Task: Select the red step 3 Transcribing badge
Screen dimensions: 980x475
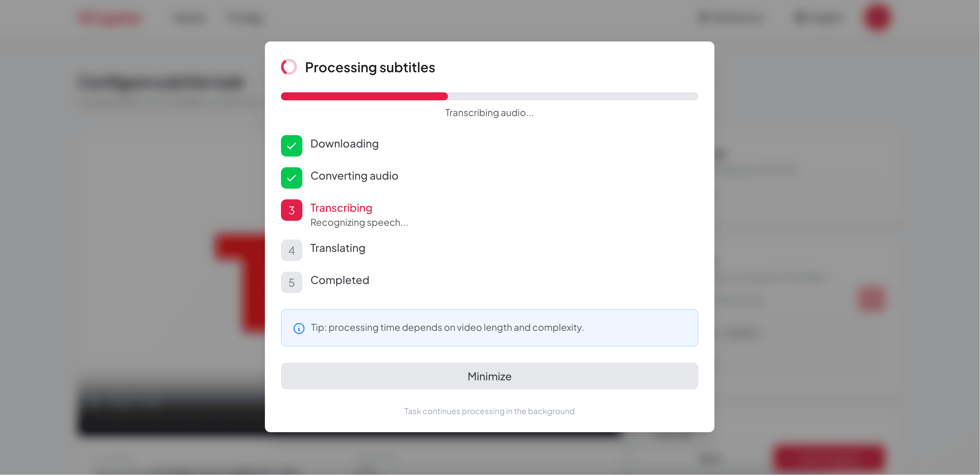Action: pyautogui.click(x=291, y=210)
